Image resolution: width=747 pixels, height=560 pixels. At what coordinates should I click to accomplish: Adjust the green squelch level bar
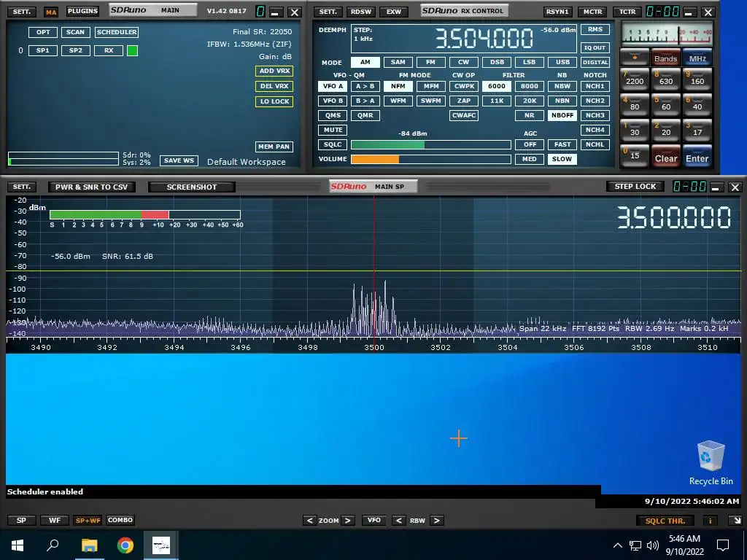pyautogui.click(x=431, y=145)
